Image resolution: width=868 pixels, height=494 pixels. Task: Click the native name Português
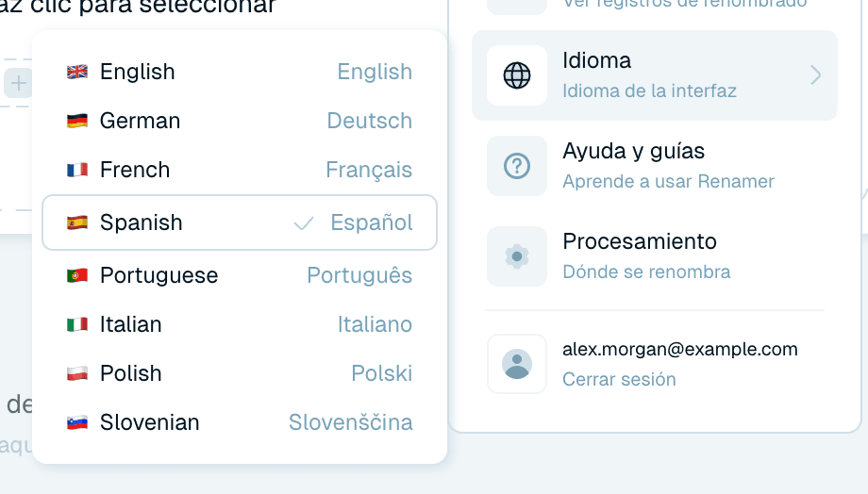(359, 275)
